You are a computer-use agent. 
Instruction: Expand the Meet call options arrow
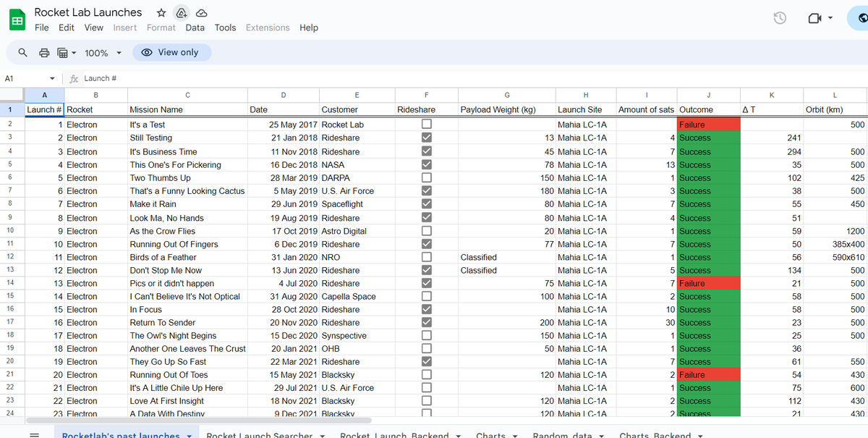click(830, 18)
